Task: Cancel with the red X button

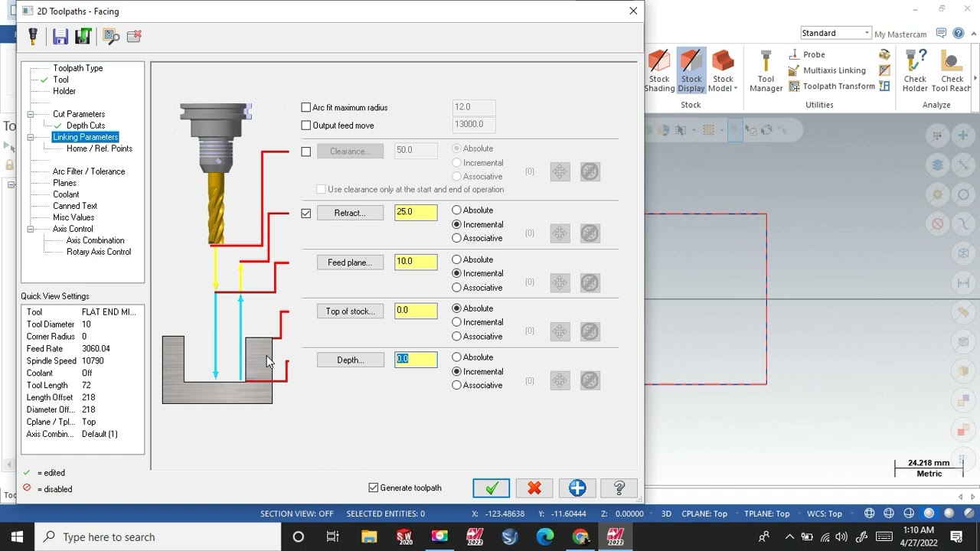Action: point(534,488)
